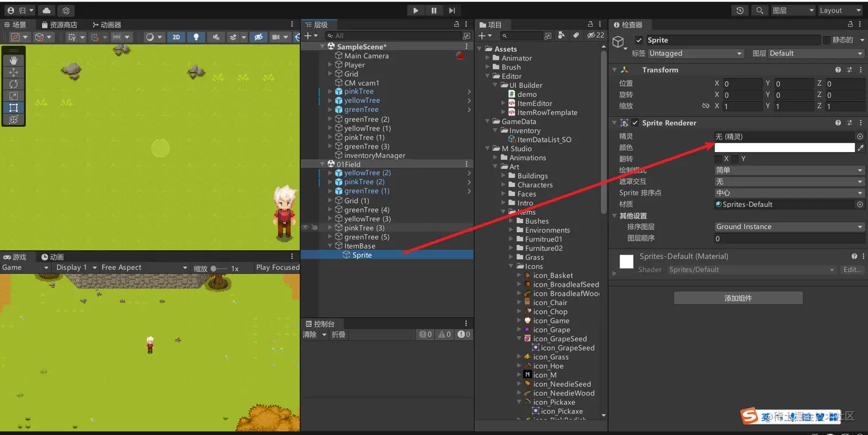This screenshot has height=435, width=868.
Task: Open the Layer Default dropdown in Inspector
Action: (x=816, y=53)
